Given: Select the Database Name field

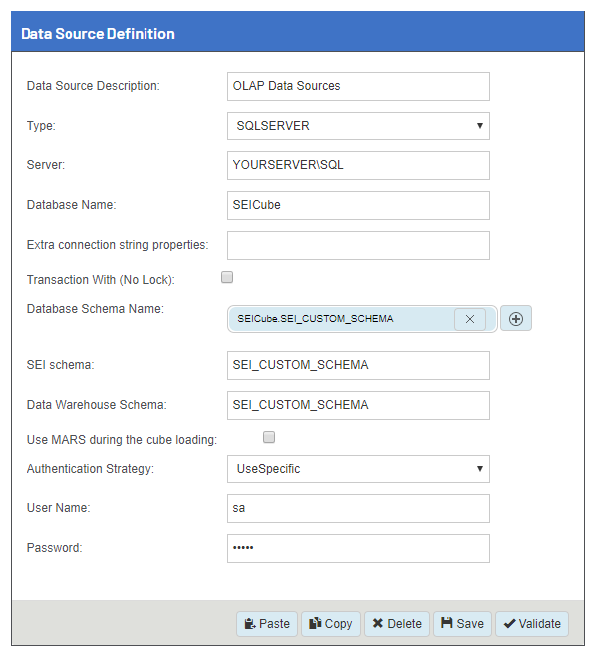Looking at the screenshot, I should click(x=358, y=205).
